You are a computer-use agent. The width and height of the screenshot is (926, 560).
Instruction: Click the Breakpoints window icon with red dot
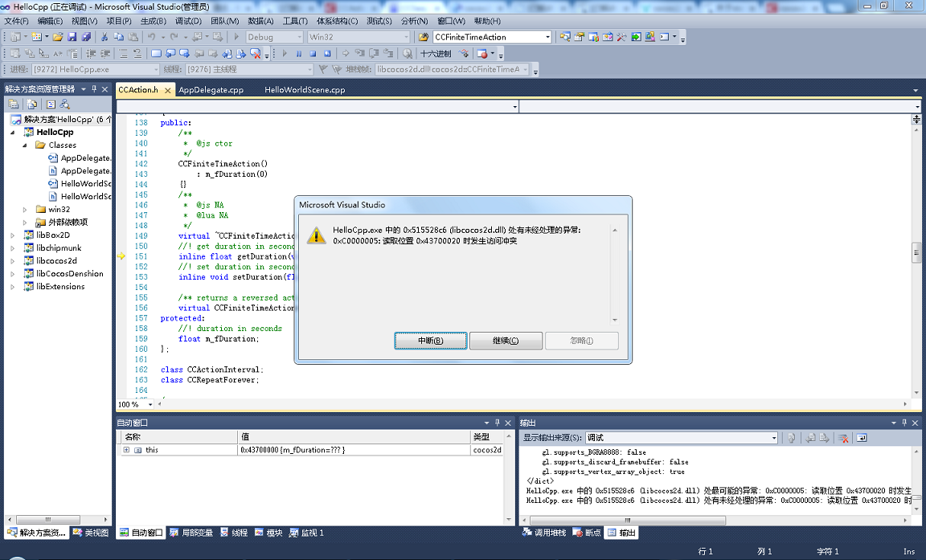point(482,53)
